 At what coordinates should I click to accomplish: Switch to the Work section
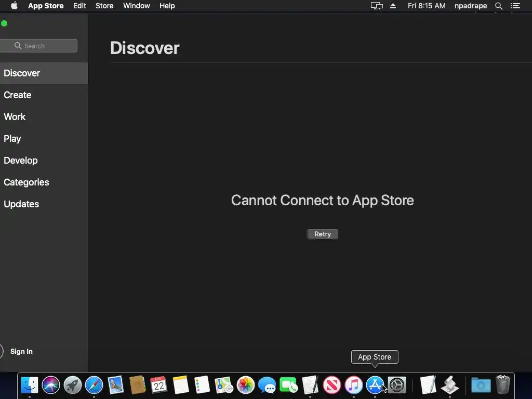pos(44,117)
